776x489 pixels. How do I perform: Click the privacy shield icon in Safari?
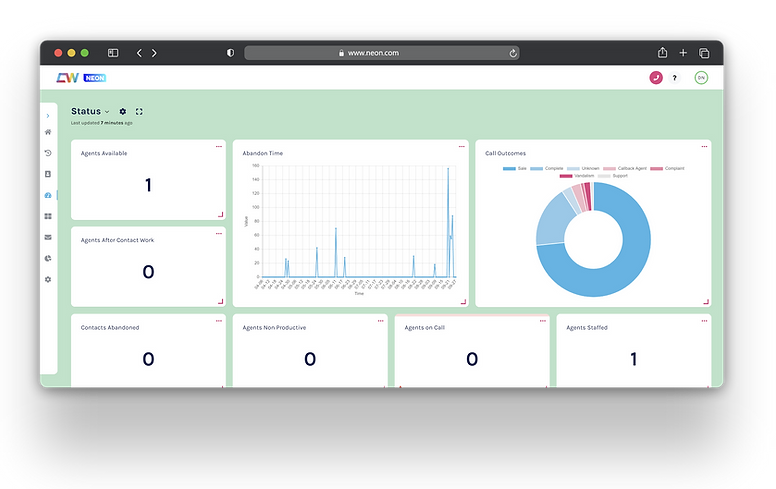tap(231, 53)
